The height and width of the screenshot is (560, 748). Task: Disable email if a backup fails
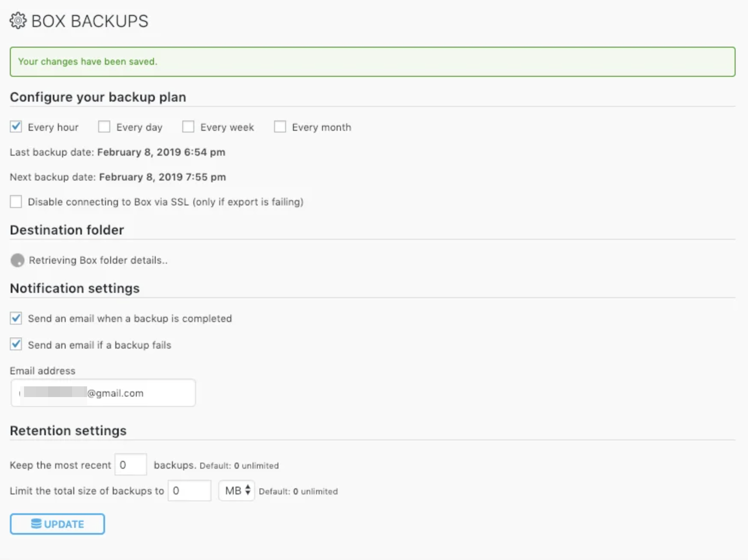pos(16,345)
